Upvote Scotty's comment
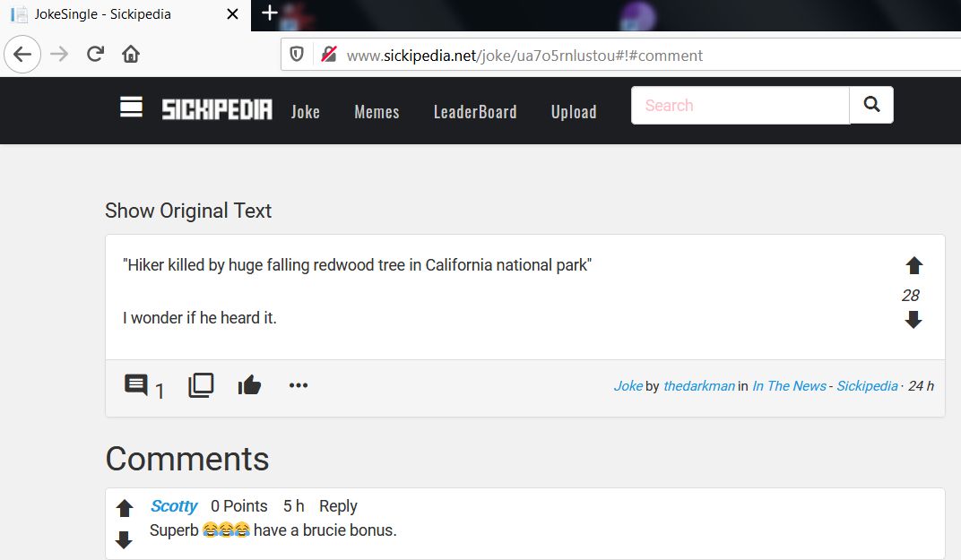 (x=125, y=509)
